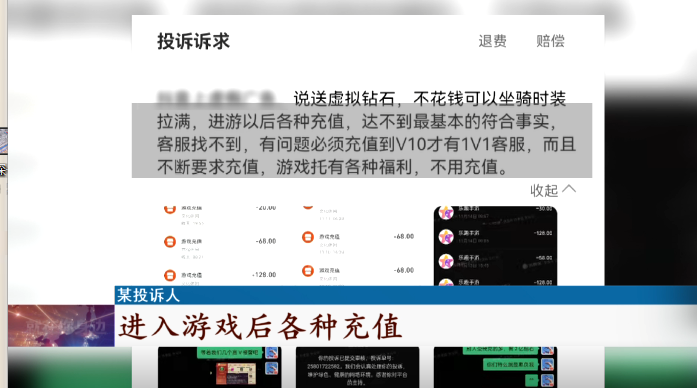The width and height of the screenshot is (697, 388).
Task: Open thumbnail showing complaint number 25801722582
Action: click(x=357, y=367)
